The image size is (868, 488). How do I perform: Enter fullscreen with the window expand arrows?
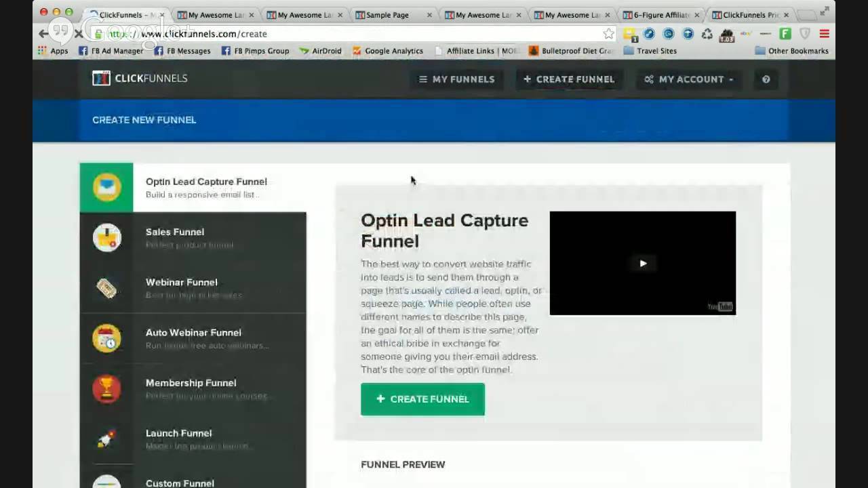click(x=825, y=12)
